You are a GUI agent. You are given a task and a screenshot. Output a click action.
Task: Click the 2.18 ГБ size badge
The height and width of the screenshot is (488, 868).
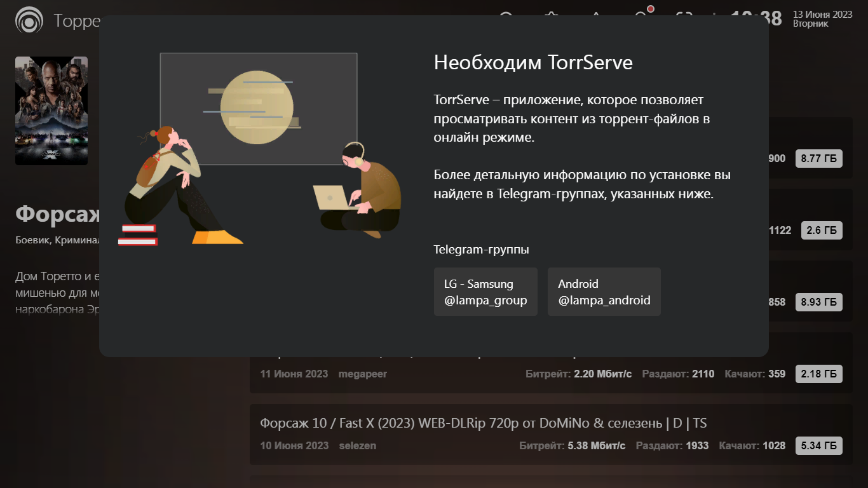pyautogui.click(x=819, y=374)
